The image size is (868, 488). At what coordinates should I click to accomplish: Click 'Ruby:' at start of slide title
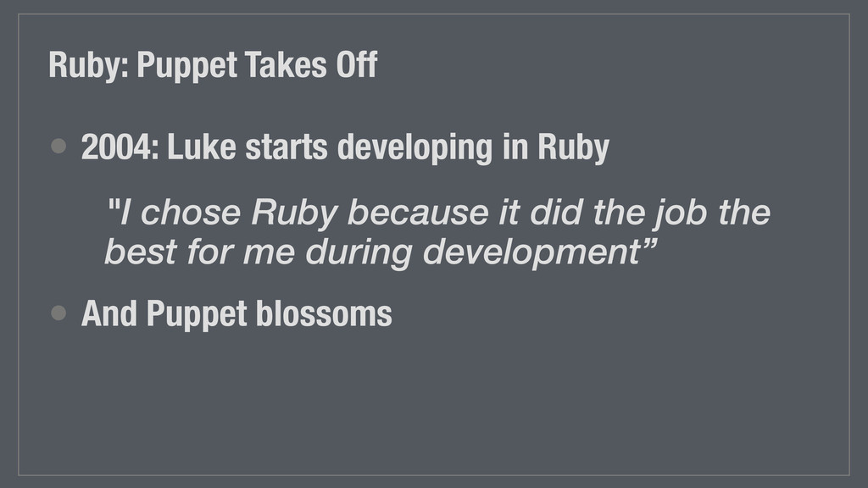coord(88,66)
